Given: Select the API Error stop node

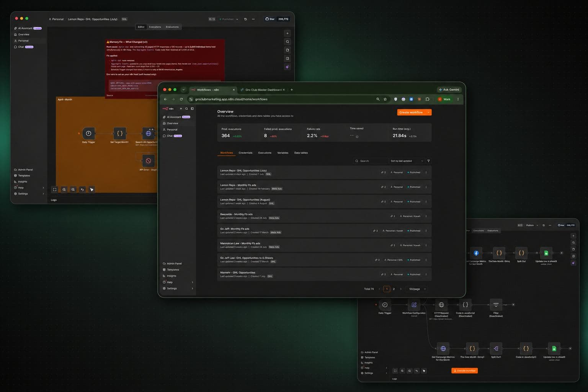Looking at the screenshot, I should click(x=148, y=161).
